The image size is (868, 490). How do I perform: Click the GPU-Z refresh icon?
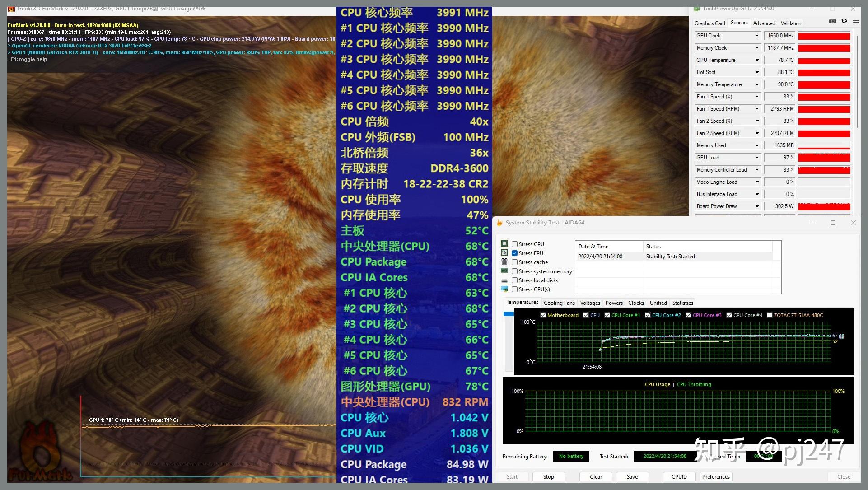(x=844, y=21)
